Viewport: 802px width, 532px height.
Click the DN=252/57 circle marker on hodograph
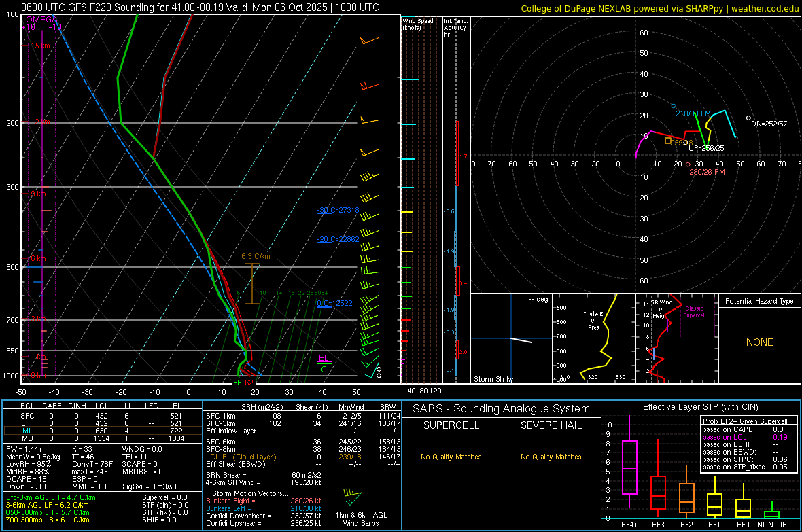(748, 118)
